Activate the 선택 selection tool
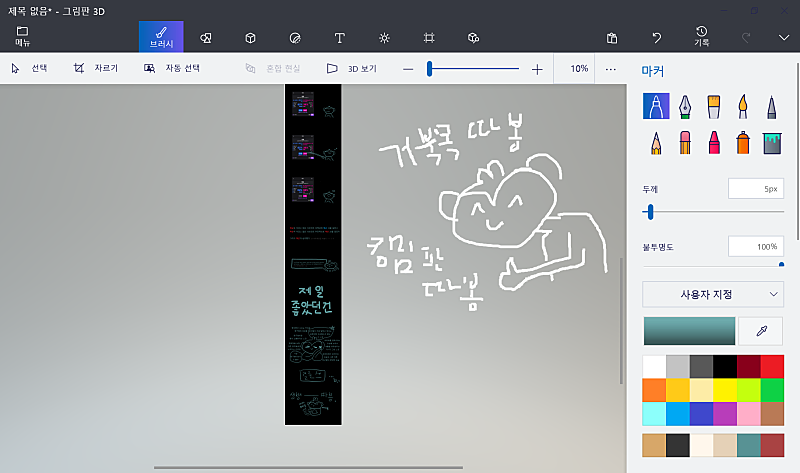Viewport: 800px width, 473px height. point(30,68)
